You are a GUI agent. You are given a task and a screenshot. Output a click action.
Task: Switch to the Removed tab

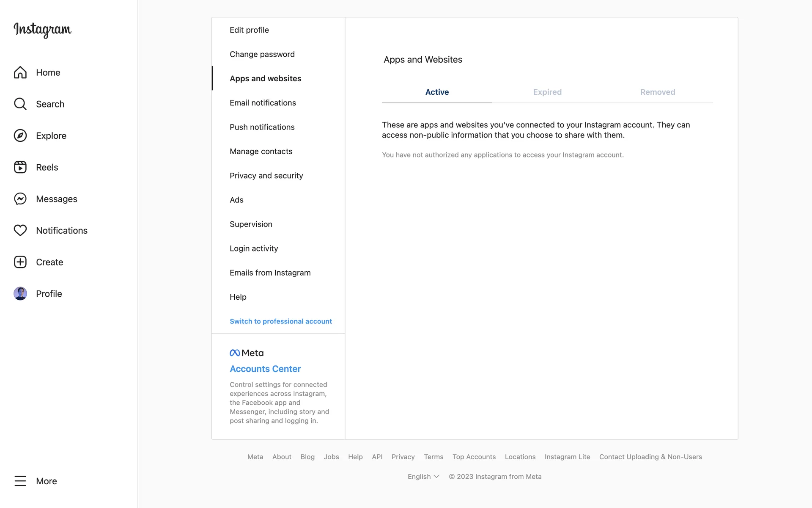click(657, 92)
